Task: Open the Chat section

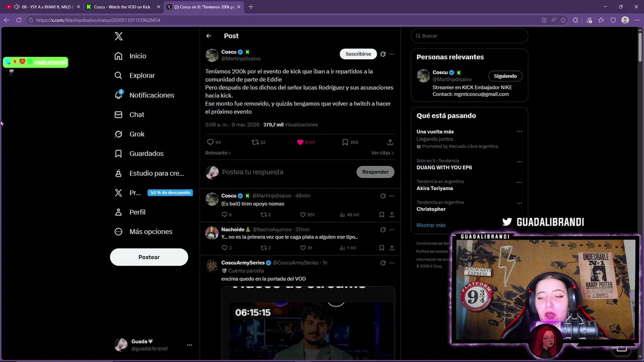Action: 129,115
